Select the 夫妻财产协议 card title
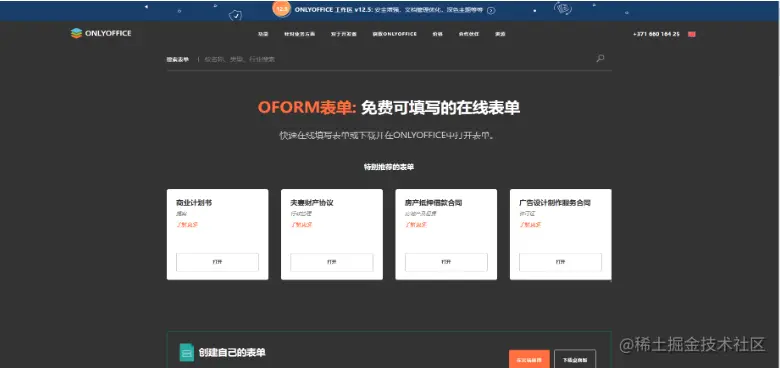 coord(312,203)
